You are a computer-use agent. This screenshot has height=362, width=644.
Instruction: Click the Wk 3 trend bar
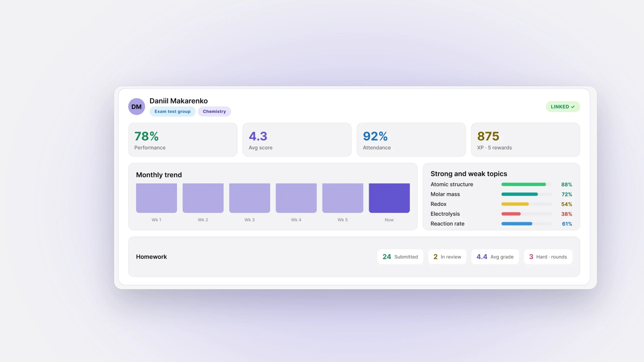click(250, 198)
